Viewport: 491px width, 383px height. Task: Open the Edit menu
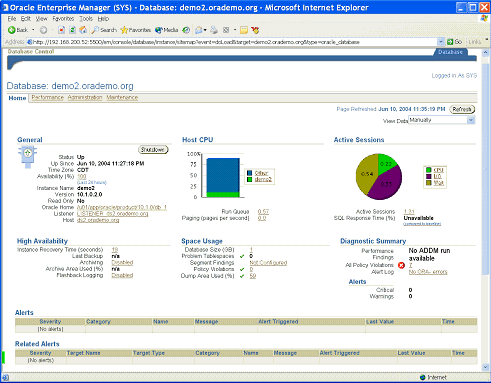[x=26, y=19]
